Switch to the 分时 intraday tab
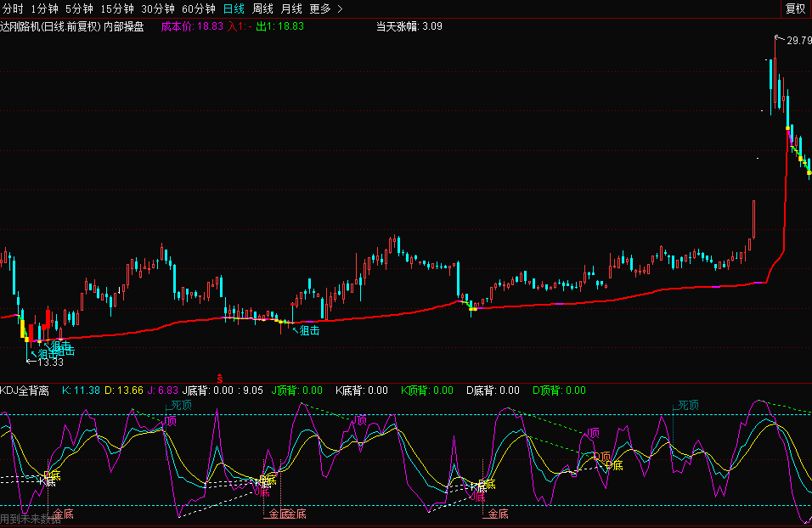The height and width of the screenshot is (528, 812). coord(13,8)
